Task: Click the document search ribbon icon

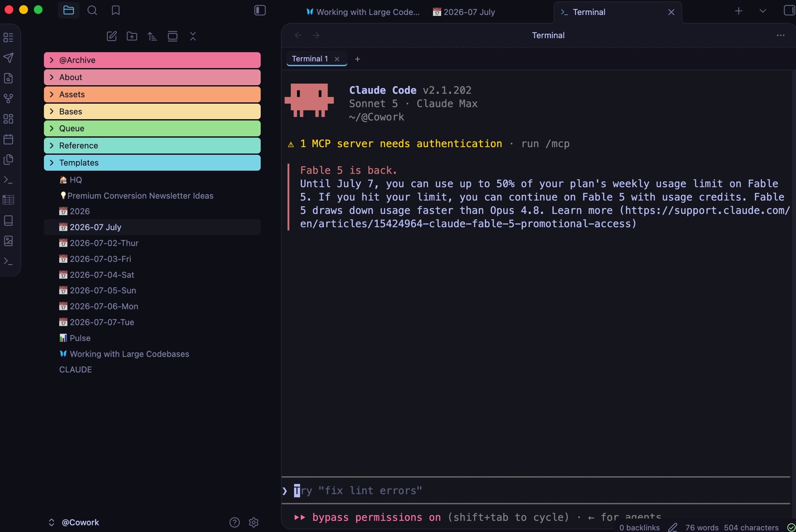Action: (8, 78)
